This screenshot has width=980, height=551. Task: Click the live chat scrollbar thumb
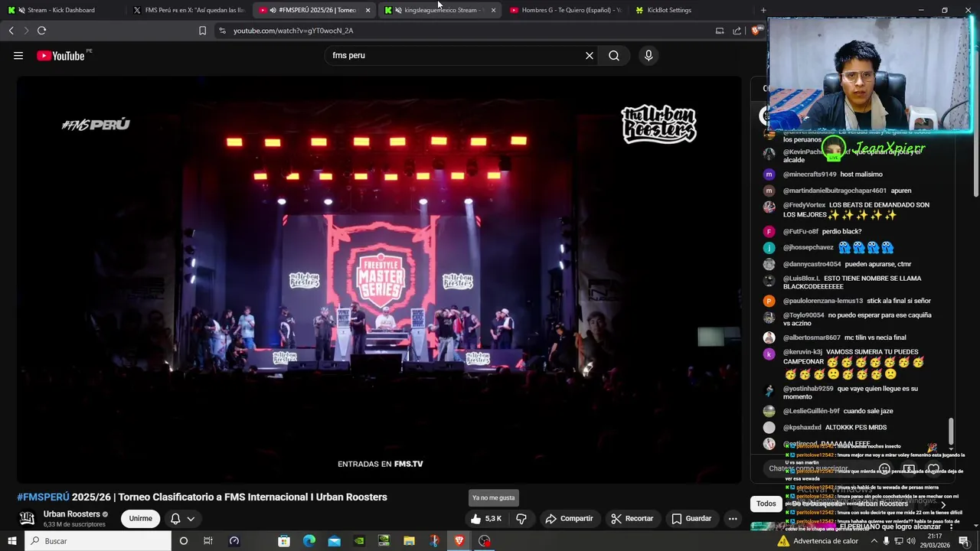coord(952,431)
